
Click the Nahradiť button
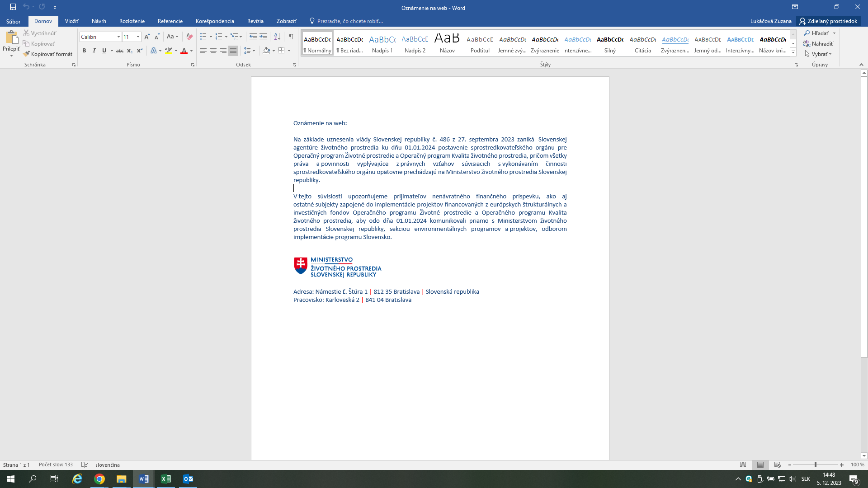point(818,43)
